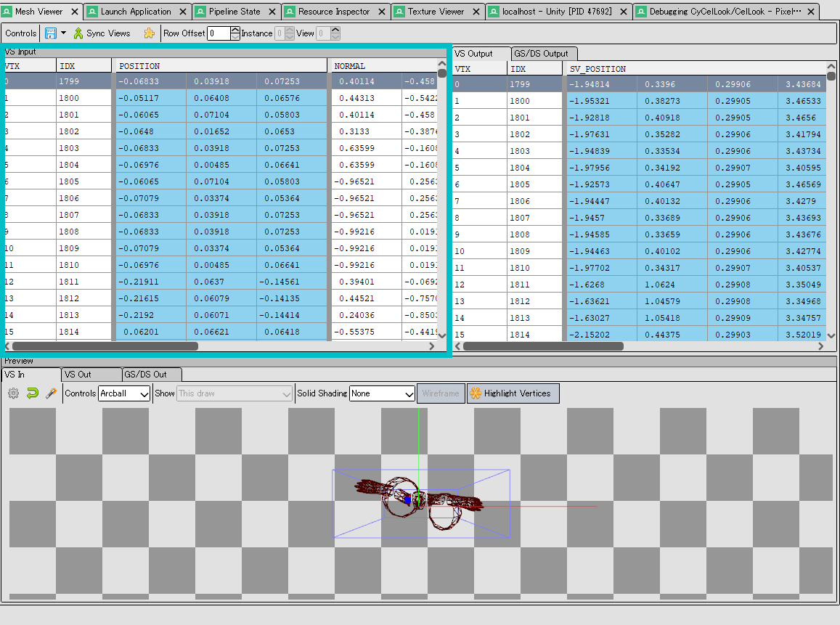The width and height of the screenshot is (840, 625).
Task: Click the save/export mesh data icon
Action: coord(51,33)
